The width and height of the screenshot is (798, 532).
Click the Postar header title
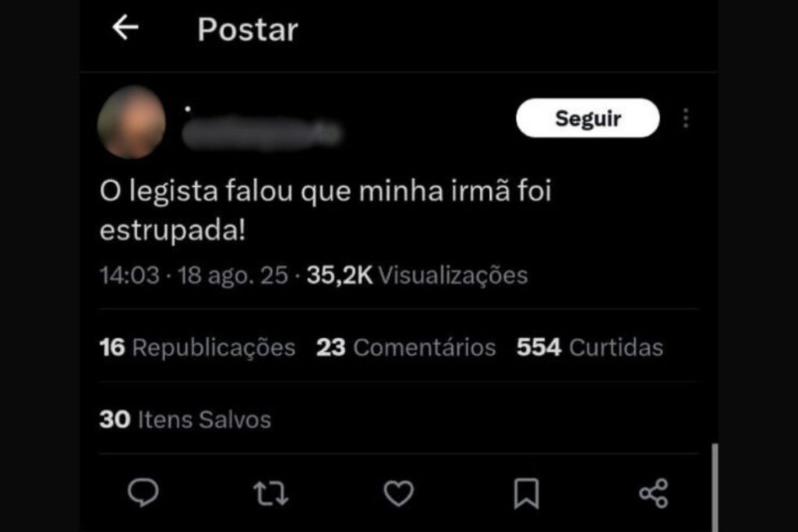(x=247, y=30)
